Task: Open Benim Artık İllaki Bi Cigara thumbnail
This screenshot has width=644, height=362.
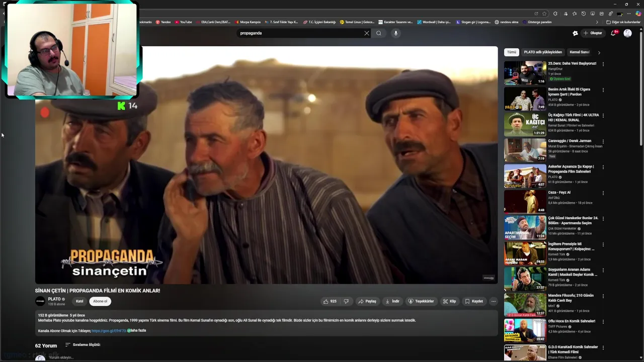Action: click(525, 99)
